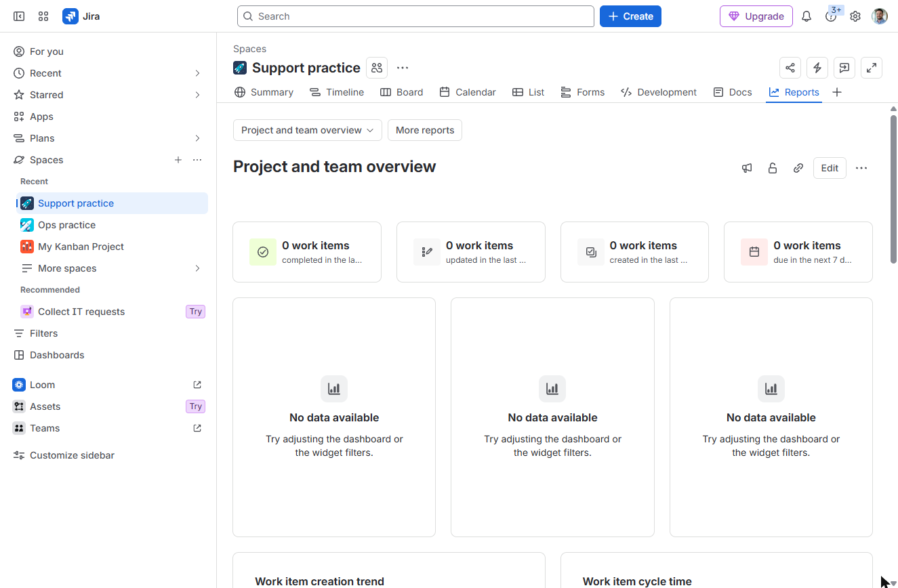Screen dimensions: 898x588
Task: Collapse the sidebar with the panel icon
Action: click(19, 16)
